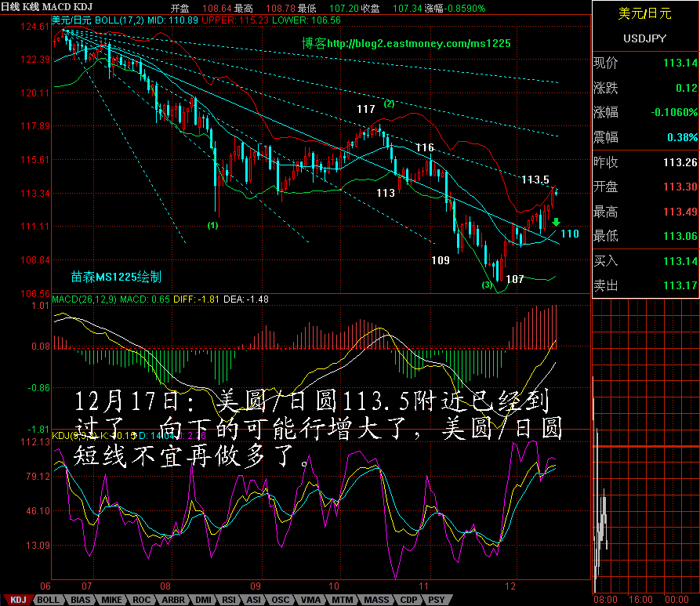The image size is (700, 606).
Task: Select the ASI indicator tab
Action: (x=253, y=600)
